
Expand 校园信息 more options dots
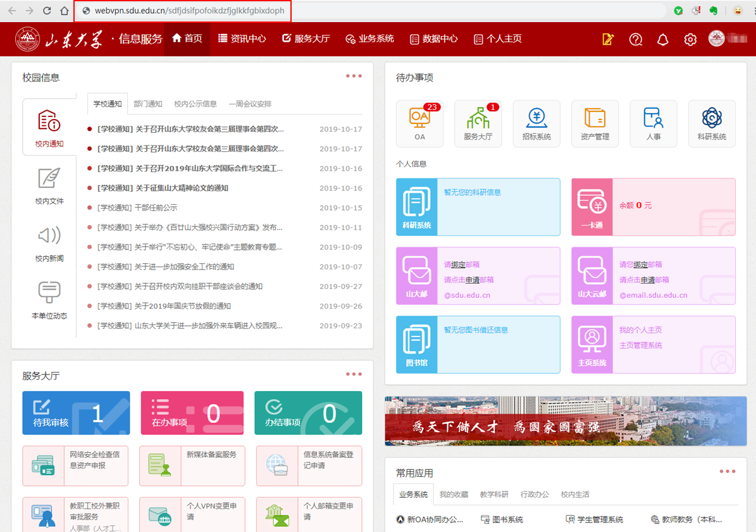(354, 76)
